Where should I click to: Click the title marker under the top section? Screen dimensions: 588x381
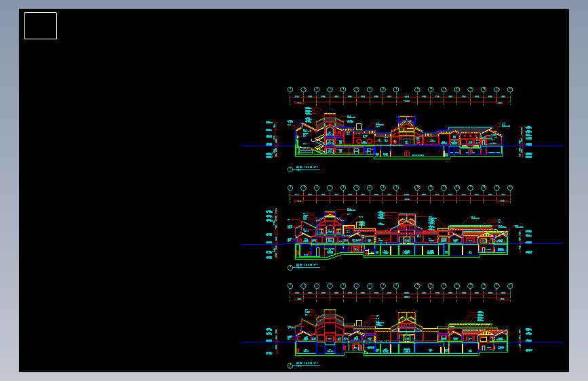point(303,169)
